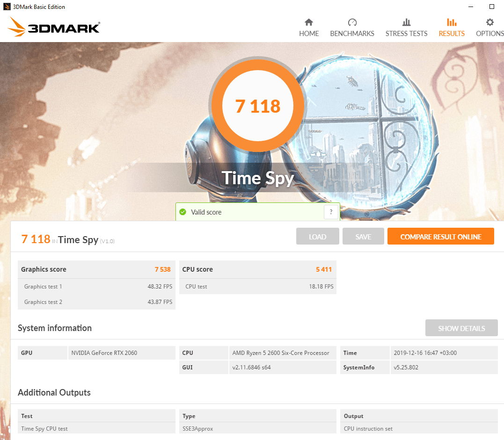
Task: Click the Time label cell
Action: tap(365, 353)
